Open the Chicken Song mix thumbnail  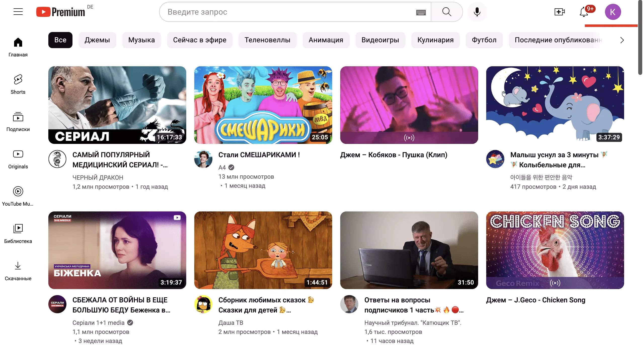[x=555, y=250]
